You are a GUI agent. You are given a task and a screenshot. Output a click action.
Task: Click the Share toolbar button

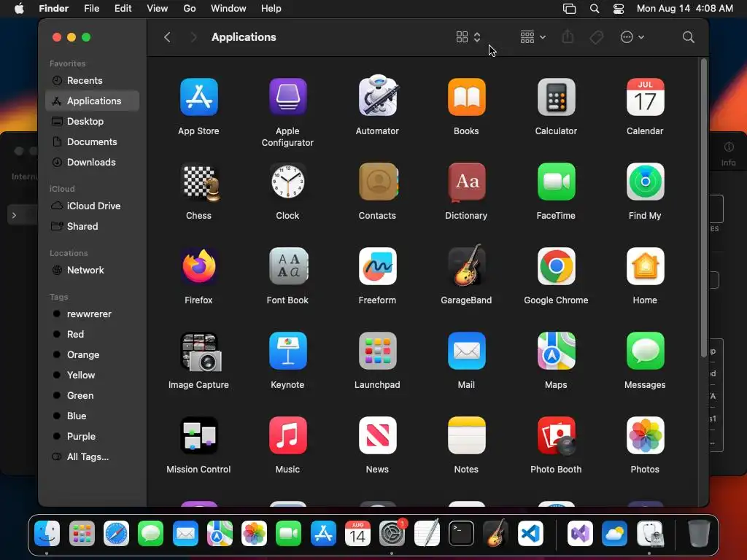click(568, 37)
